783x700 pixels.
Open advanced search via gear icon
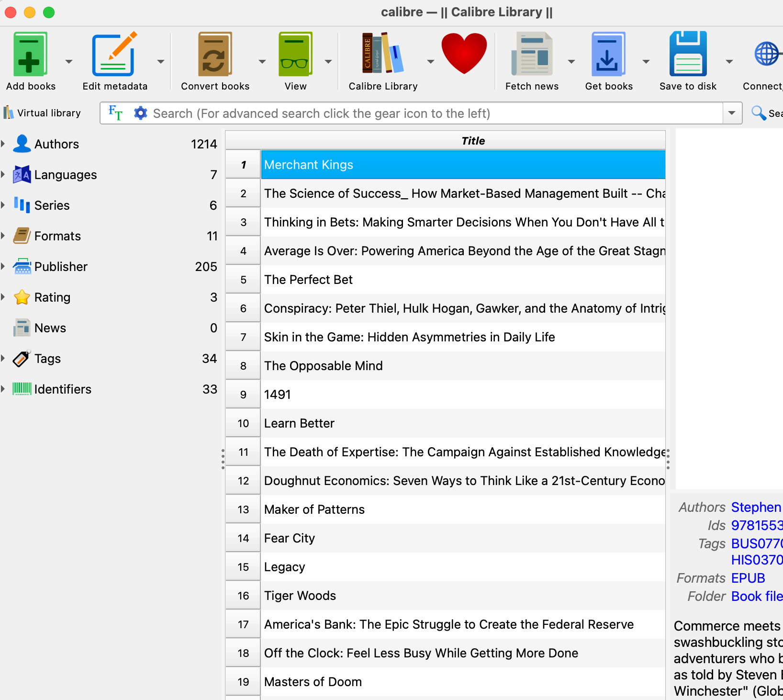click(140, 113)
